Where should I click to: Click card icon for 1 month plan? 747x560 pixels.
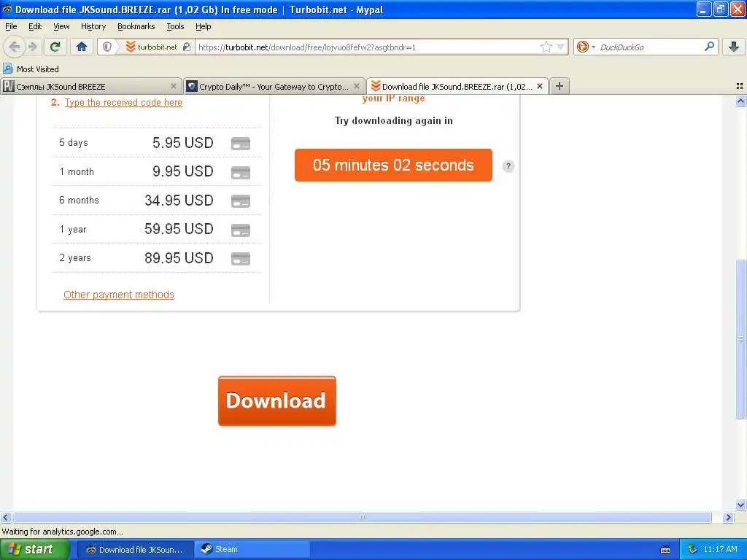click(241, 172)
